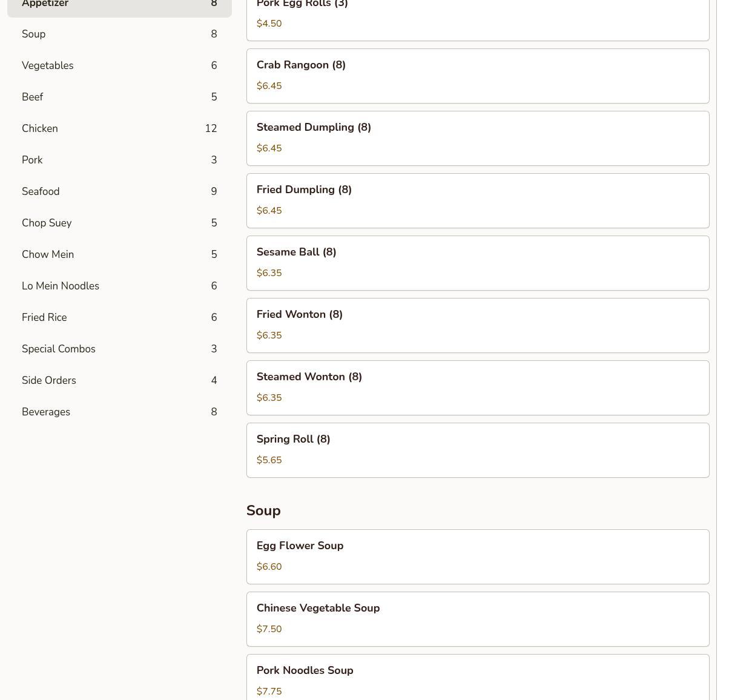Go to Side Orders category
729x700 pixels.
click(119, 380)
